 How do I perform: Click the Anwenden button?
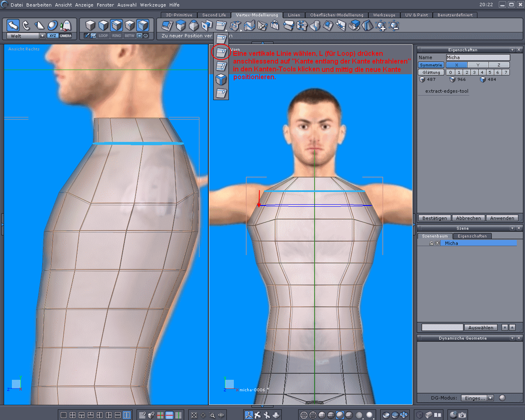pos(502,218)
